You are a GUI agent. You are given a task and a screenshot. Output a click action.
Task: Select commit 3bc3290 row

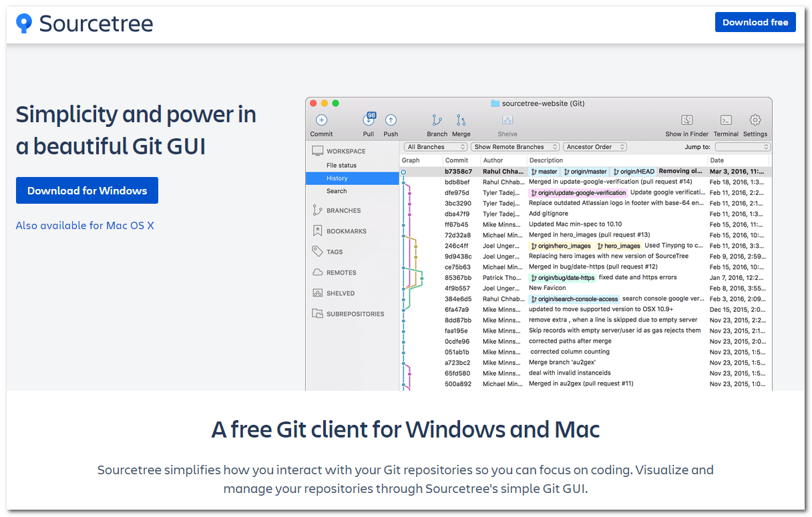[586, 203]
